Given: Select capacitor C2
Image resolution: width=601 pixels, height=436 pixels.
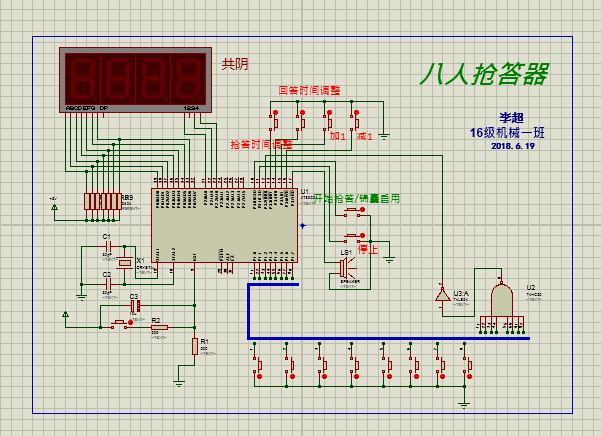Looking at the screenshot, I should [108, 284].
